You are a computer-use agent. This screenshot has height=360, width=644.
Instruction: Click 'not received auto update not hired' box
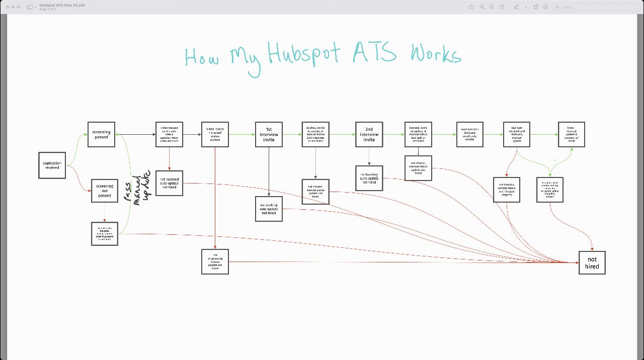169,184
